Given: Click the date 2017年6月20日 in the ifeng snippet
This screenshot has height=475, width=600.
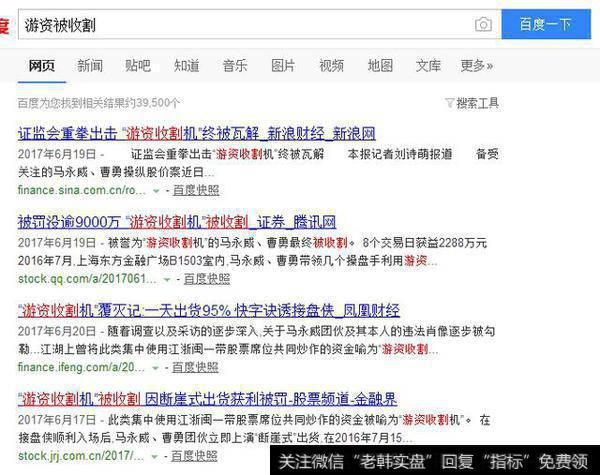Looking at the screenshot, I should 57,331.
